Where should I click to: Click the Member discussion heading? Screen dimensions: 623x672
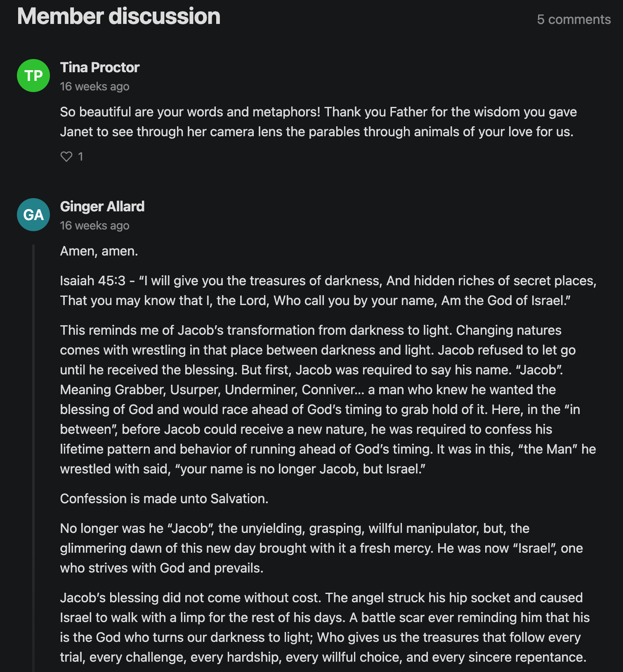[119, 16]
